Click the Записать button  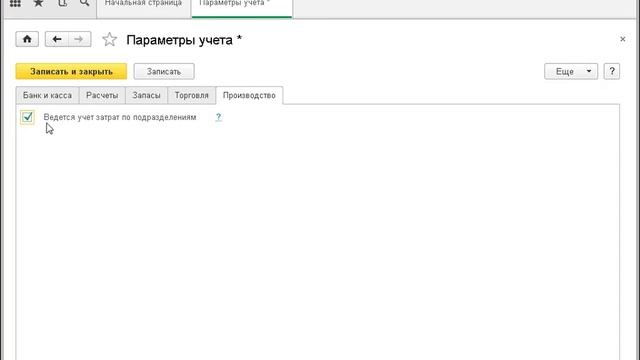pyautogui.click(x=164, y=71)
